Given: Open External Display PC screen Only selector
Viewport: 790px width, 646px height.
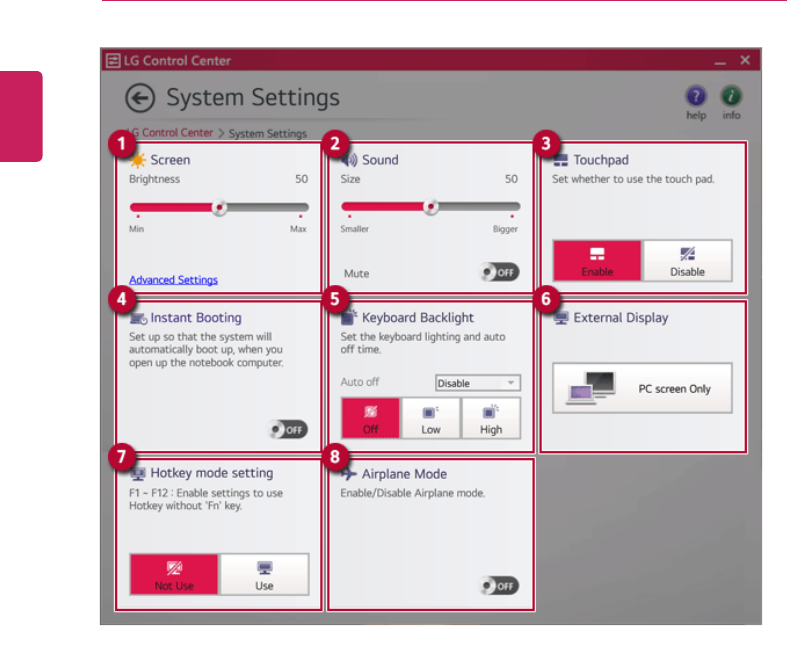Looking at the screenshot, I should [642, 388].
